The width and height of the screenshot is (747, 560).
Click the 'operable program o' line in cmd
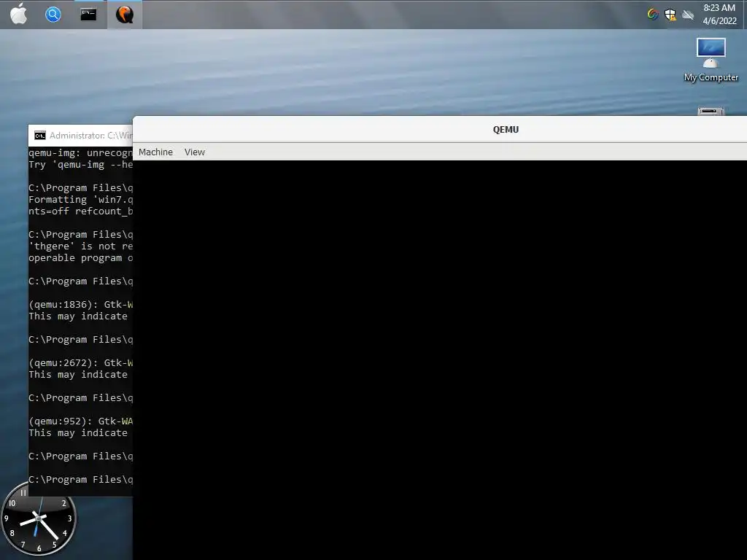80,258
